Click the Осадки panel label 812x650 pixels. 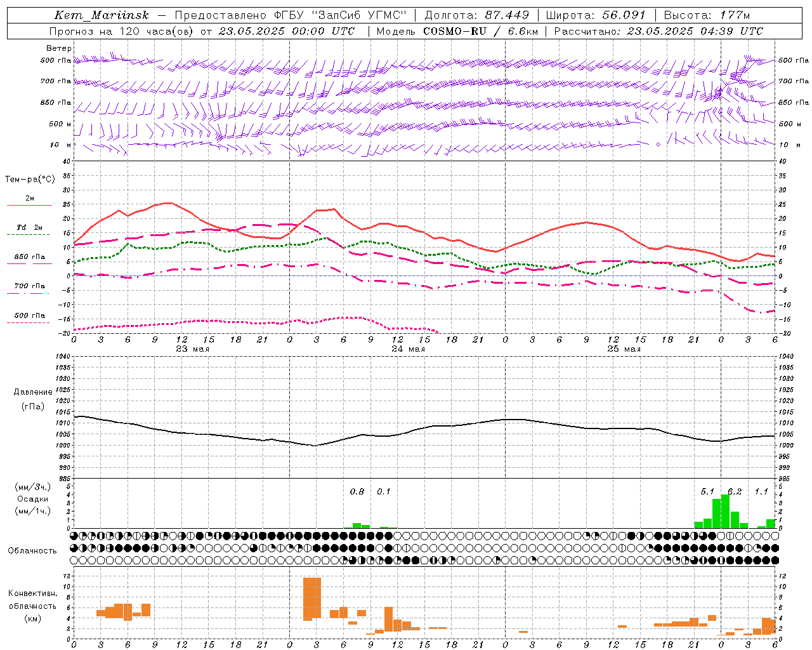click(x=33, y=499)
